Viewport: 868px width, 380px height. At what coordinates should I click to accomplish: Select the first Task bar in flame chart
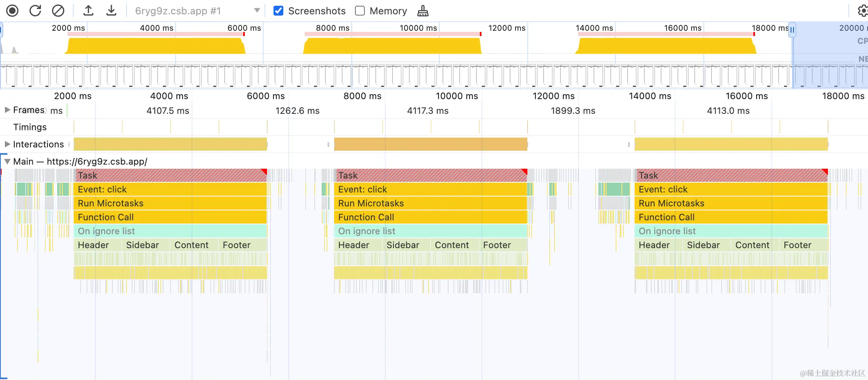[170, 175]
